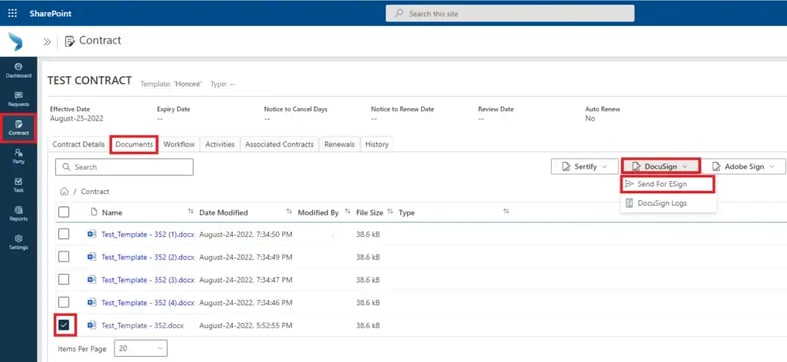The image size is (787, 362).
Task: Open Party in the left sidebar
Action: point(19,156)
